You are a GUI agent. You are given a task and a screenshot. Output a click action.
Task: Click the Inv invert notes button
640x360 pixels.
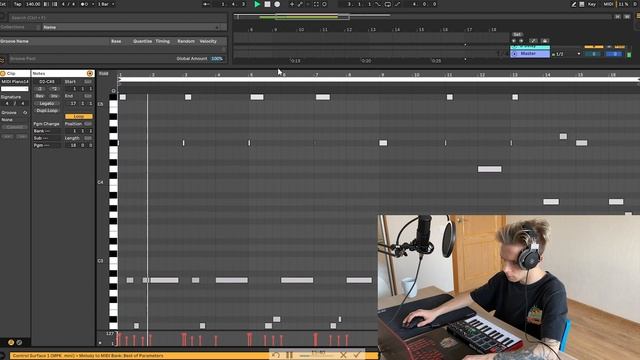point(54,96)
